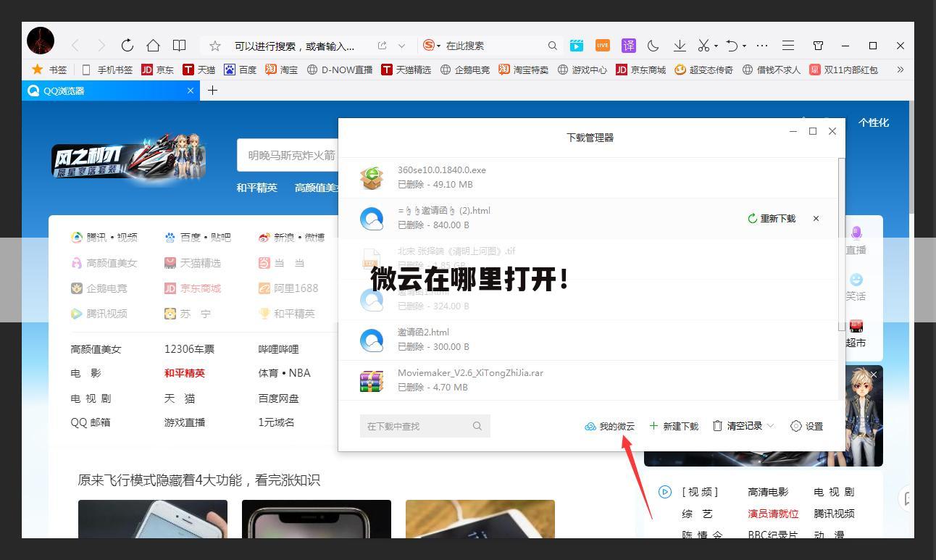Open the 百度·贴吧 site link

coord(198,237)
